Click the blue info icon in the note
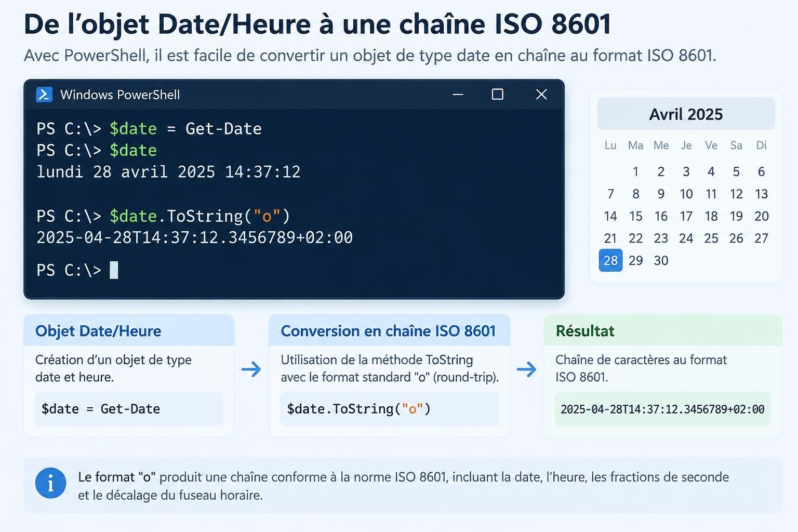This screenshot has height=532, width=798. [50, 483]
